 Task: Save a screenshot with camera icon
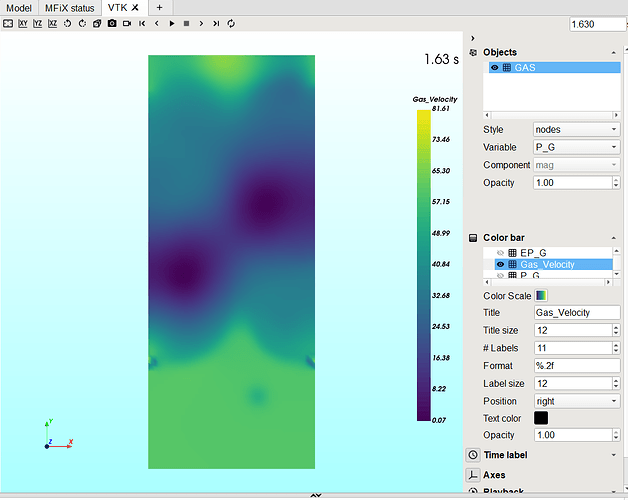112,24
